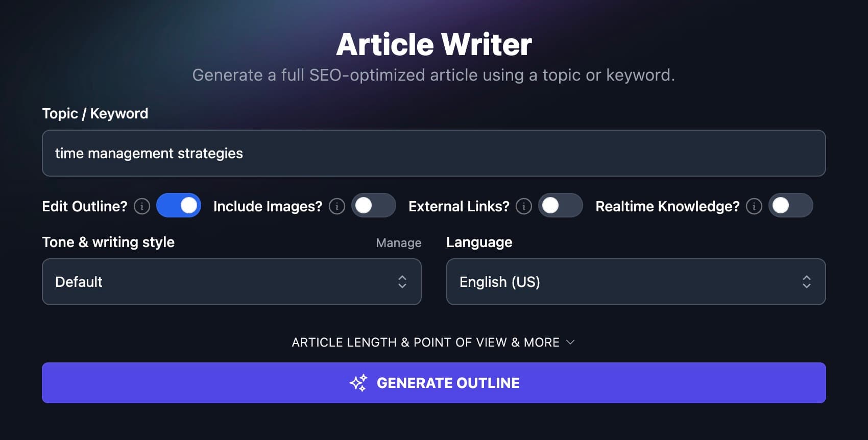Click the Realtime Knowledge info icon

[x=754, y=206]
